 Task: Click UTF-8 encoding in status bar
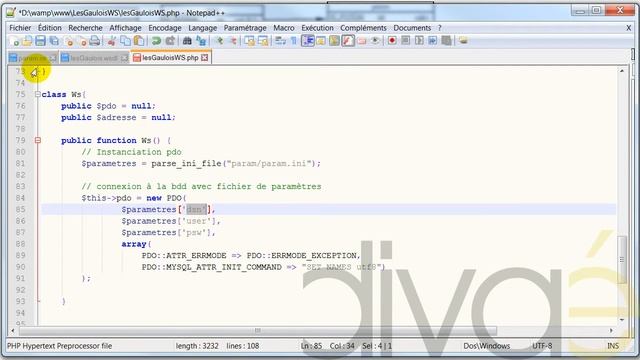coord(542,346)
